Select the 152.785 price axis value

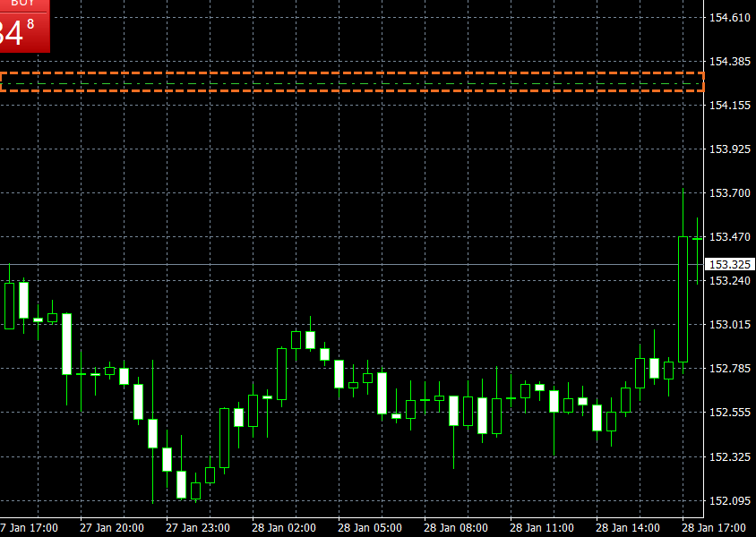click(728, 369)
